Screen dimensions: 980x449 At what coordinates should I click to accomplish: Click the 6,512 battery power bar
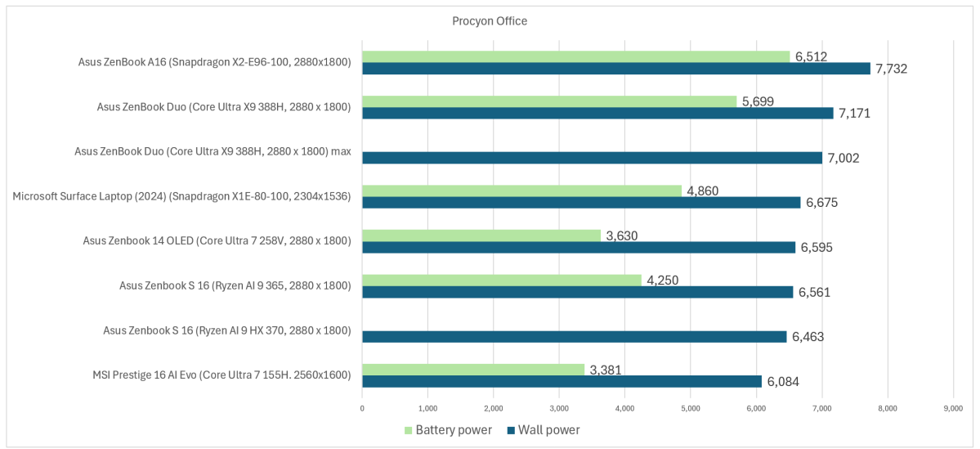(576, 57)
